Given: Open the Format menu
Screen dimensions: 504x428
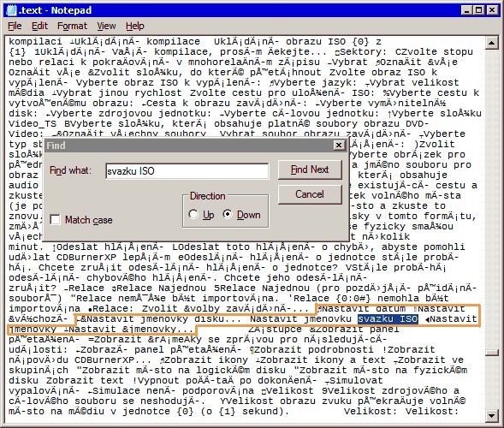Looking at the screenshot, I should [72, 26].
